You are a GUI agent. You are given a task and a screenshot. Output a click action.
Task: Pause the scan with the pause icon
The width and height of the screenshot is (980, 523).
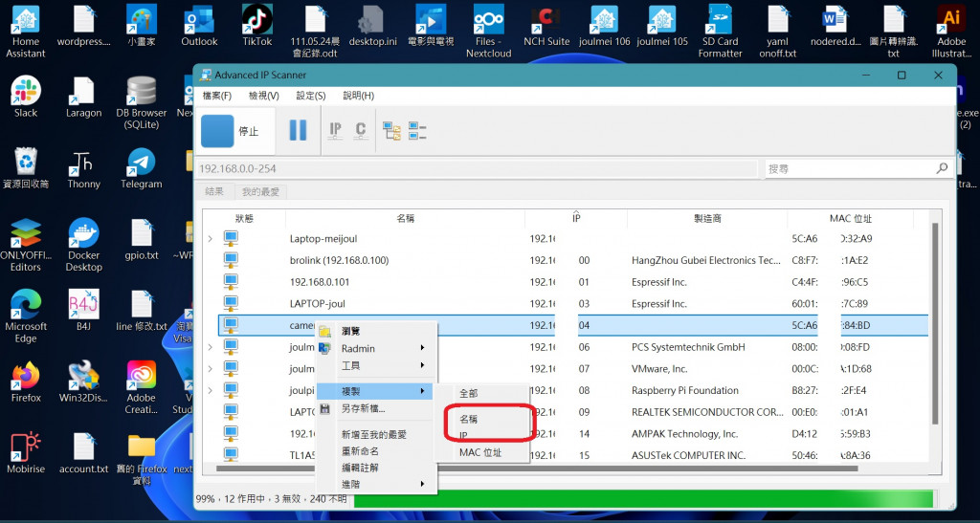click(x=299, y=130)
